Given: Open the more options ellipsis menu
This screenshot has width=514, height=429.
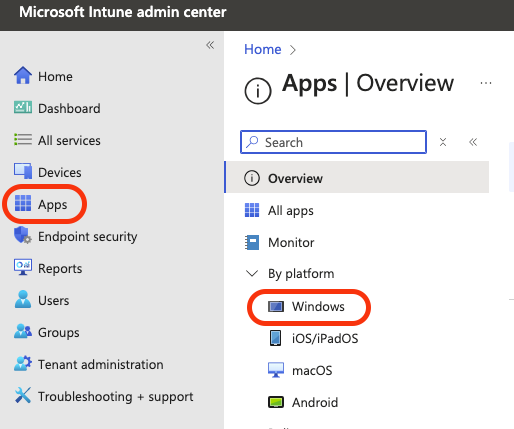Looking at the screenshot, I should point(486,83).
